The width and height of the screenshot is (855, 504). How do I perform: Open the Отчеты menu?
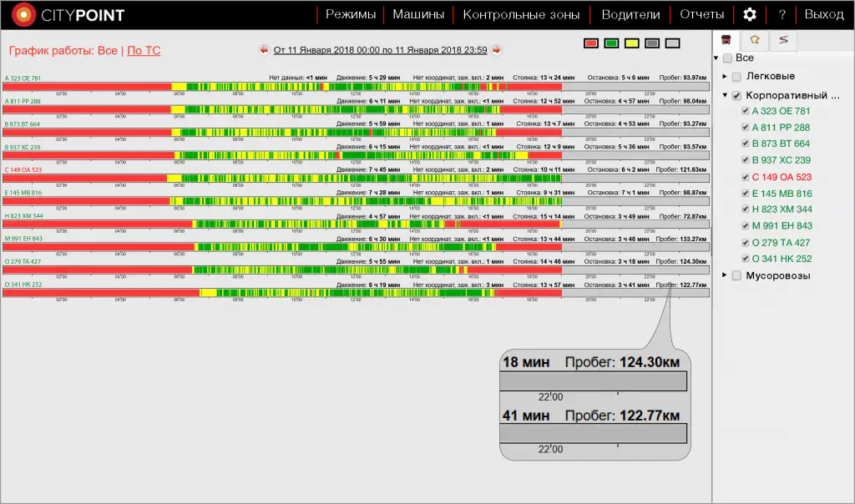click(701, 15)
